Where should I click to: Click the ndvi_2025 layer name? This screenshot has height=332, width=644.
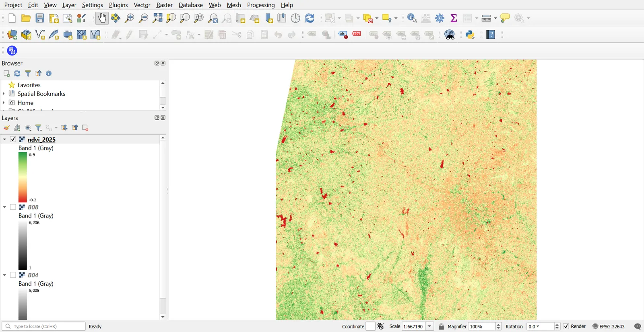(41, 139)
